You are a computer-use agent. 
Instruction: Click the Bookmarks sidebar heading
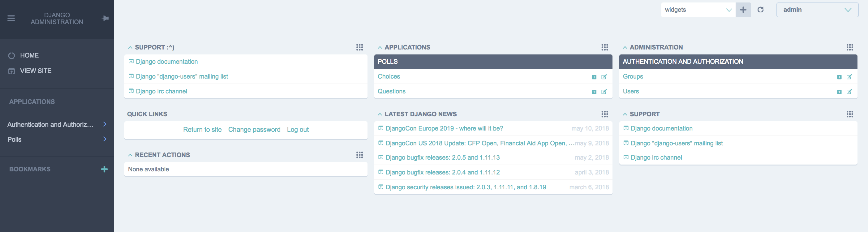(x=30, y=169)
